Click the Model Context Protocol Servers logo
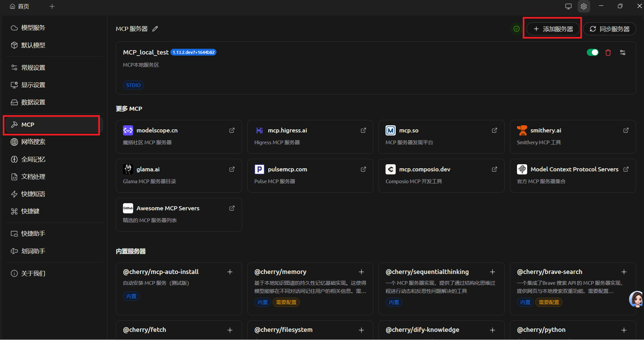The width and height of the screenshot is (644, 340). tap(522, 169)
